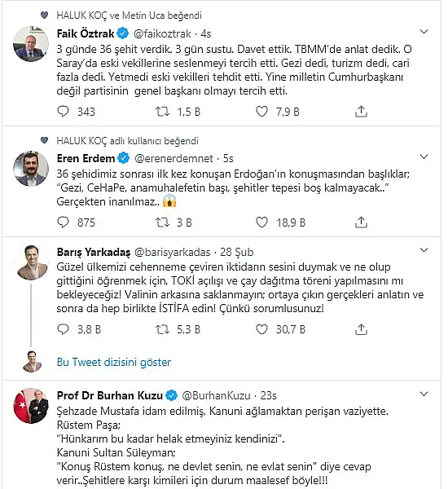
Task: Open reply on Eren Erdem's tweet
Action: coord(63,222)
